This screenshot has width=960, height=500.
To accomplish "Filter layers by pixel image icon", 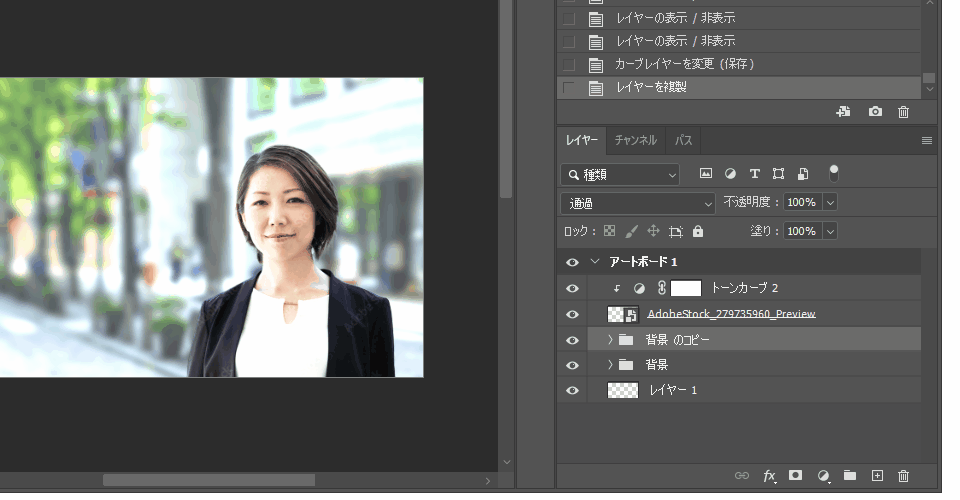I will pyautogui.click(x=706, y=174).
